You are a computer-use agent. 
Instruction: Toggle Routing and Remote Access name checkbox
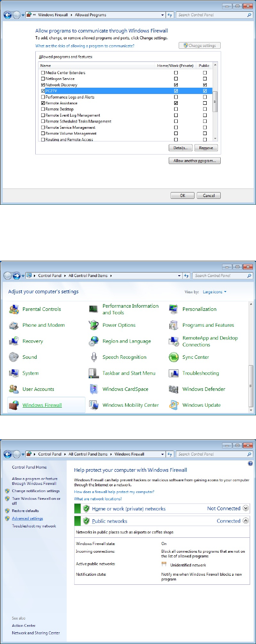click(x=43, y=140)
